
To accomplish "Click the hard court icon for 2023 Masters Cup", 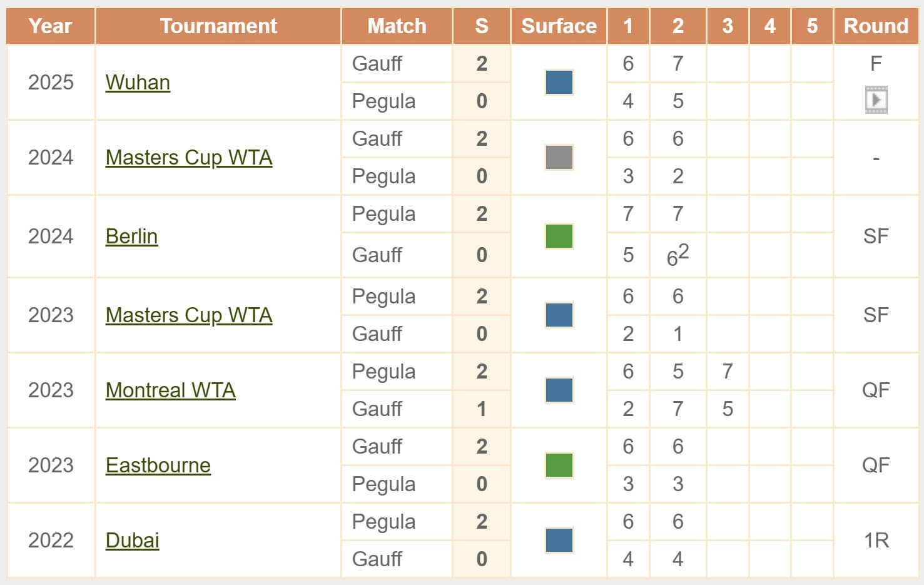I will [x=559, y=315].
